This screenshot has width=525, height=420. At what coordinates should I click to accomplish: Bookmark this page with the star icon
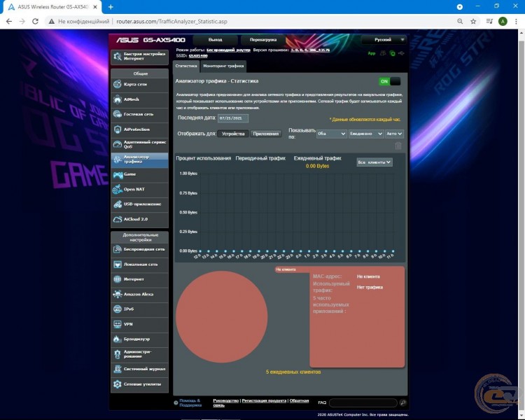(x=473, y=22)
